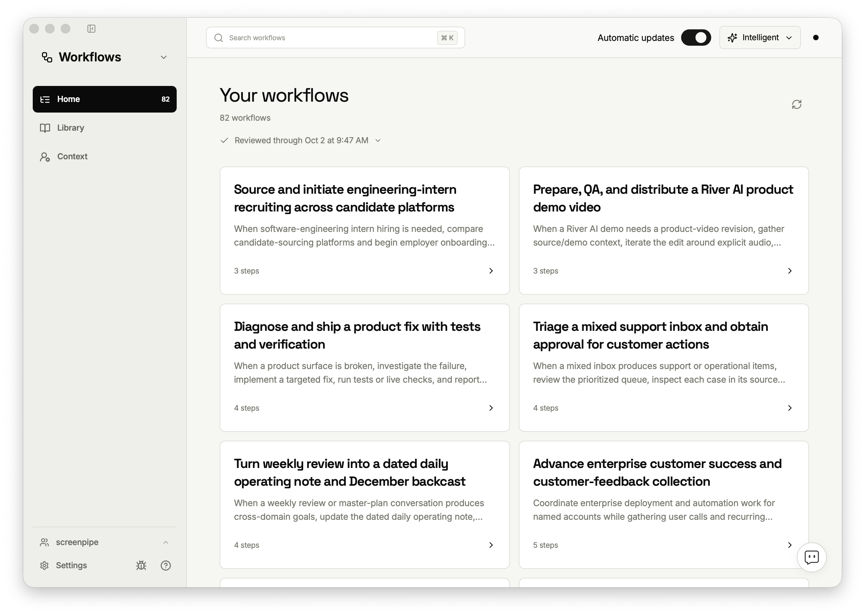The width and height of the screenshot is (865, 616).
Task: Open Prepare, QA, and distribute River AI workflow
Action: click(663, 231)
